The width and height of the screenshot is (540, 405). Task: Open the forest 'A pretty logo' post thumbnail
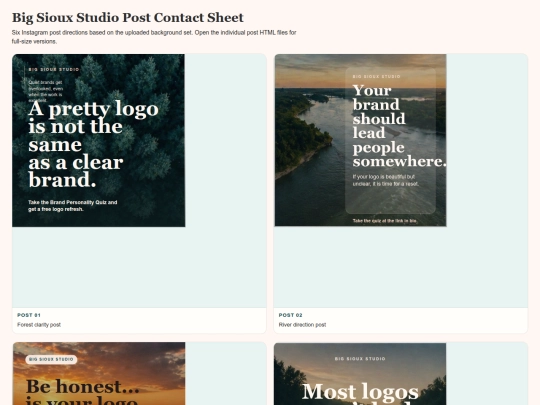click(98, 141)
